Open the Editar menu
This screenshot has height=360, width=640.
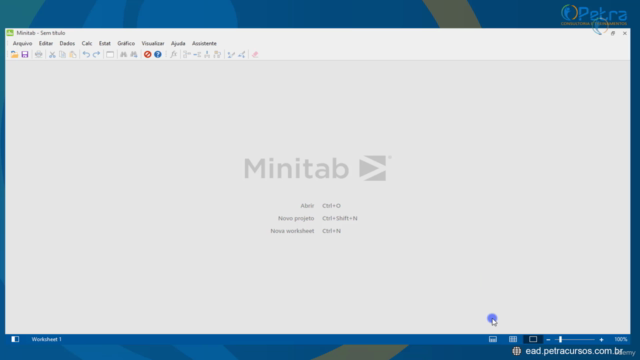tap(46, 43)
